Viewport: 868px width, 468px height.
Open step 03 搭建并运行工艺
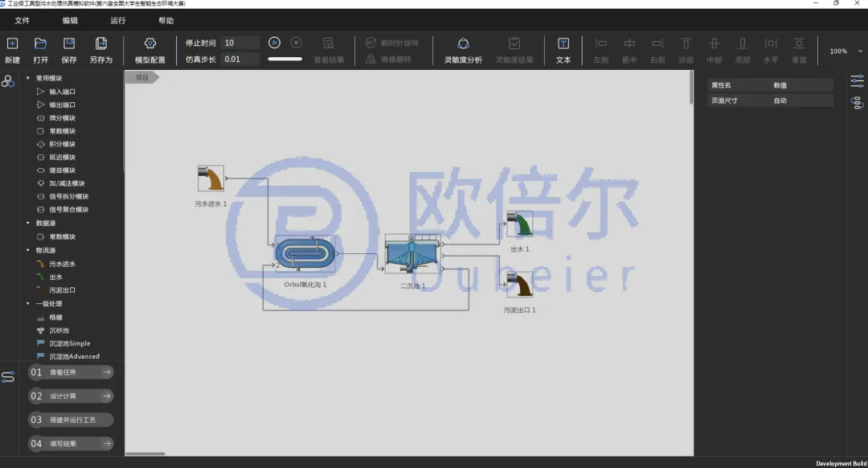71,420
